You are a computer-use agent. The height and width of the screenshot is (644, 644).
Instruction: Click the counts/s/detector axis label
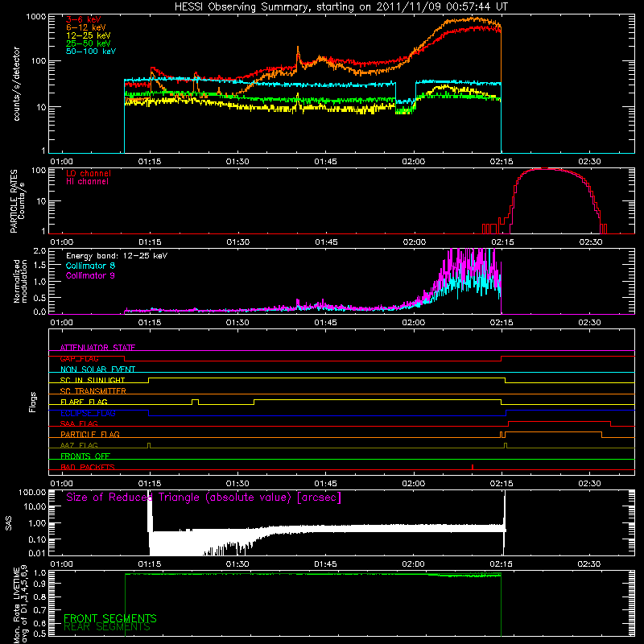click(x=16, y=84)
